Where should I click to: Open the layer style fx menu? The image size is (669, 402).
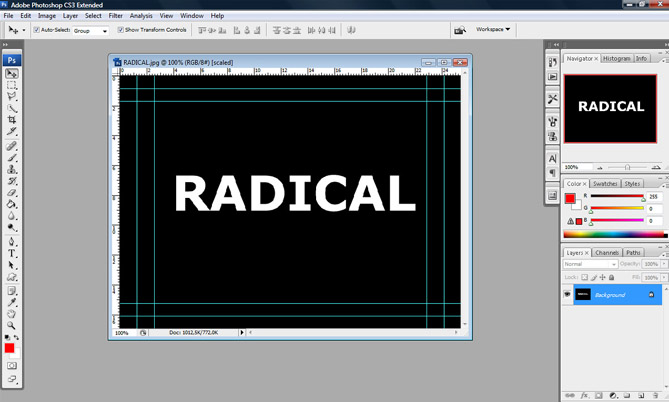coord(583,396)
